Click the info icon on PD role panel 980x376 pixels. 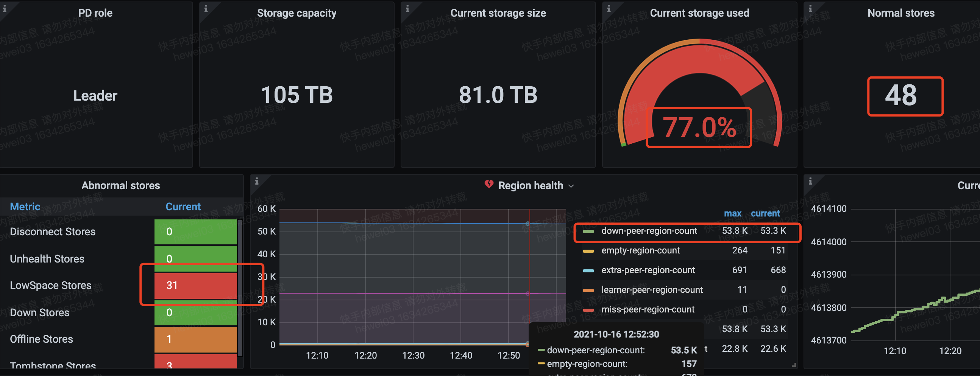click(x=5, y=8)
